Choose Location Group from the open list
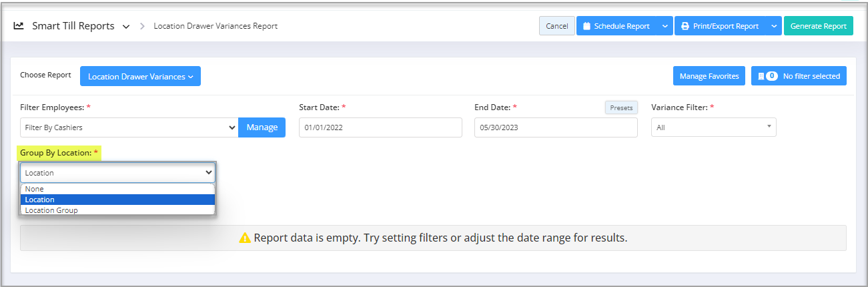The height and width of the screenshot is (287, 868). 117,210
